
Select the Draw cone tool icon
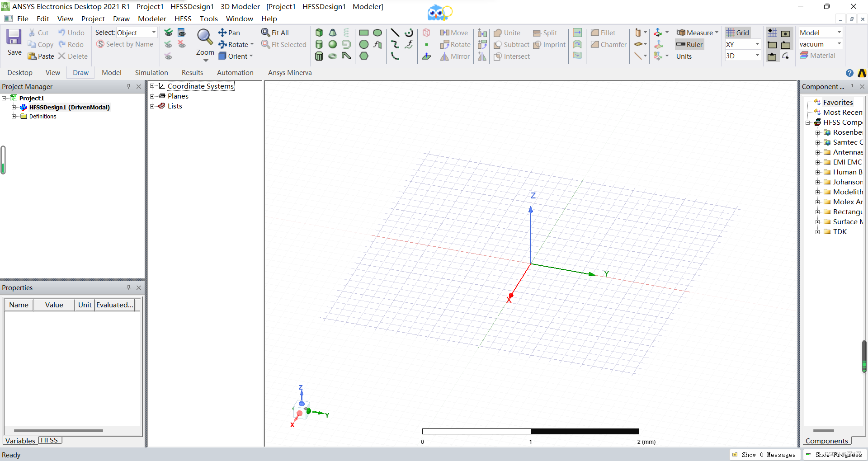[x=333, y=33]
